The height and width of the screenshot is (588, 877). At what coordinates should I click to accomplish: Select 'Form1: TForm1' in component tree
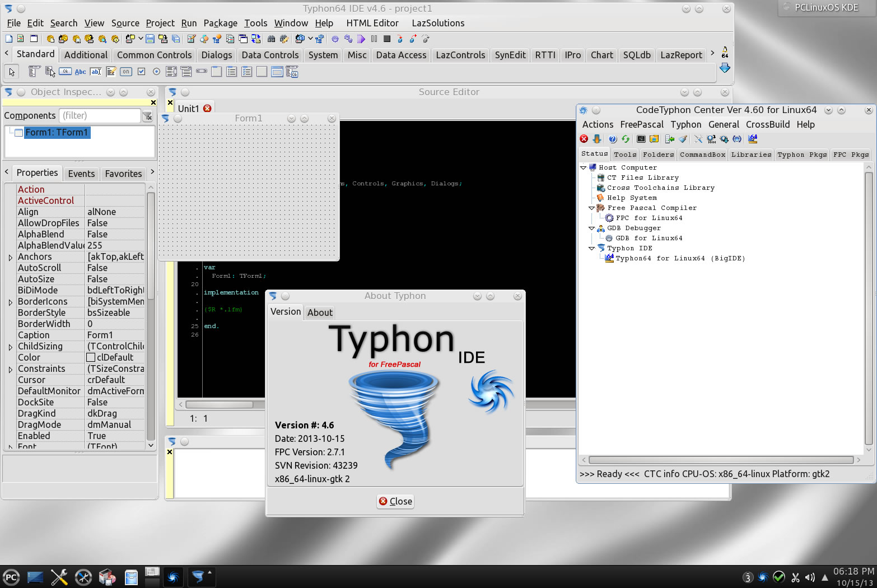click(57, 132)
